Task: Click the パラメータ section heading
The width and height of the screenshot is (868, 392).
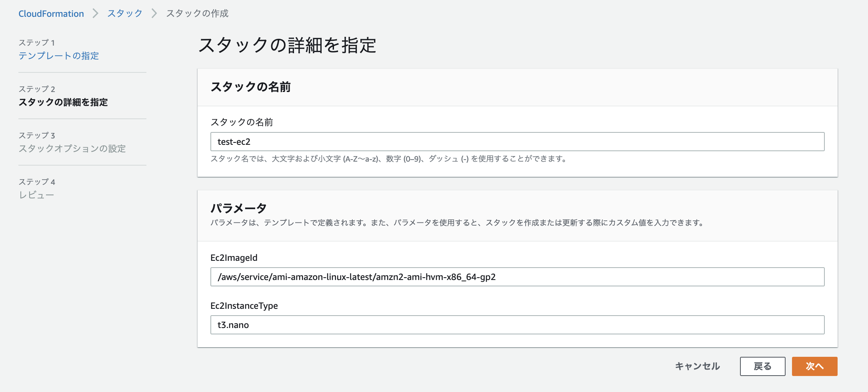Action: [x=238, y=208]
